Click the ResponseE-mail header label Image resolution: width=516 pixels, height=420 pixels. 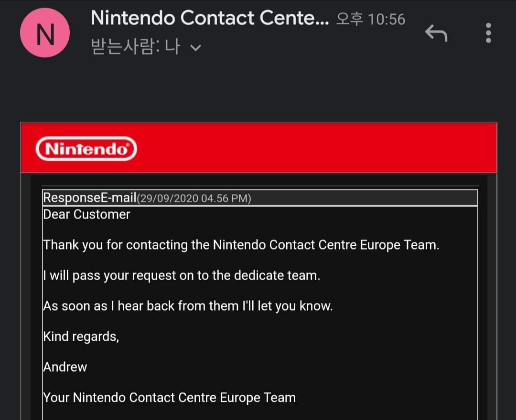[89, 198]
